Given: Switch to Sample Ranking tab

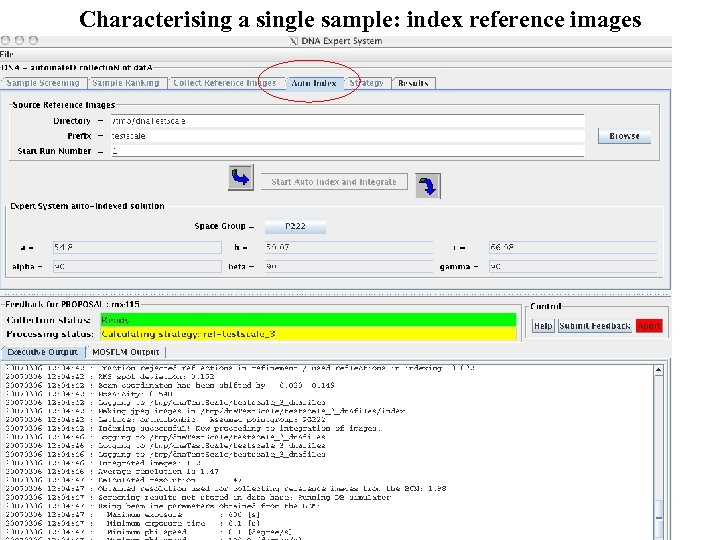Looking at the screenshot, I should [x=126, y=83].
